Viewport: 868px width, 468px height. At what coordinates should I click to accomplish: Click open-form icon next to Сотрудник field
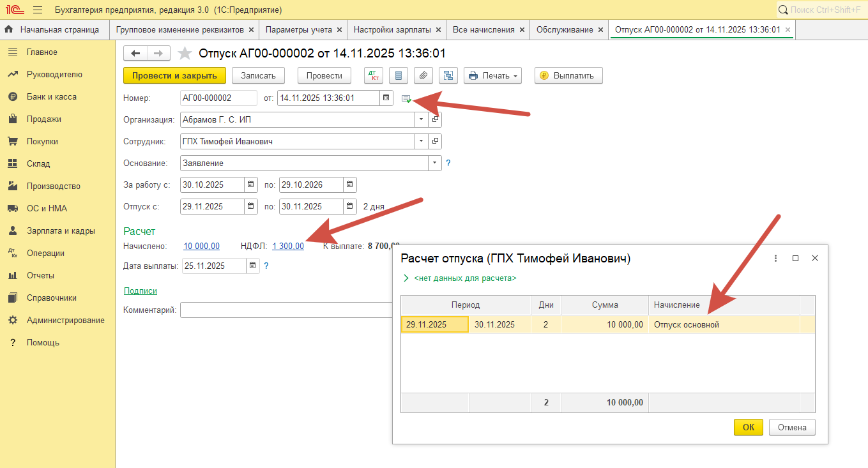tap(435, 141)
